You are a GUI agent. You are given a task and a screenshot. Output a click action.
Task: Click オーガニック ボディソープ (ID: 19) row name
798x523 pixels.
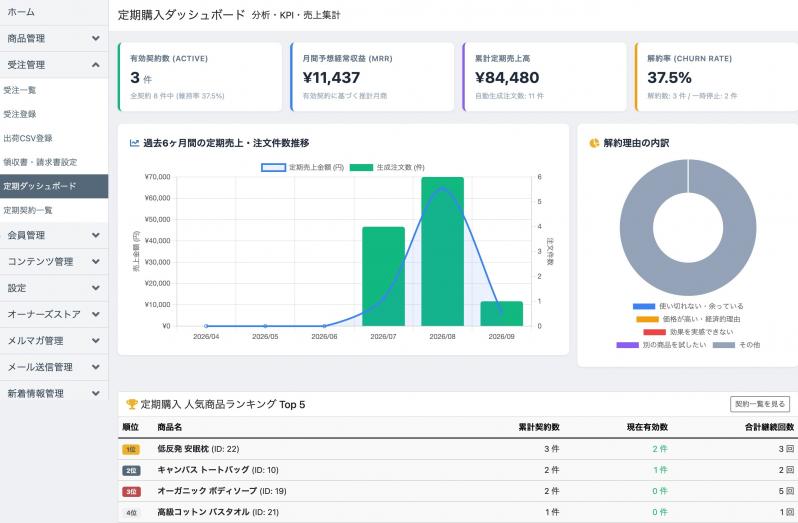point(221,491)
